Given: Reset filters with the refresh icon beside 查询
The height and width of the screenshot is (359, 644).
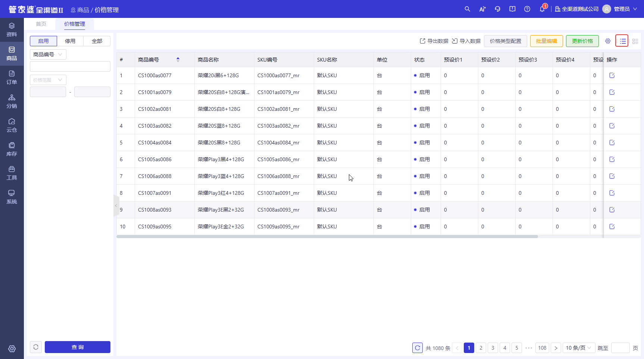Looking at the screenshot, I should click(x=36, y=347).
